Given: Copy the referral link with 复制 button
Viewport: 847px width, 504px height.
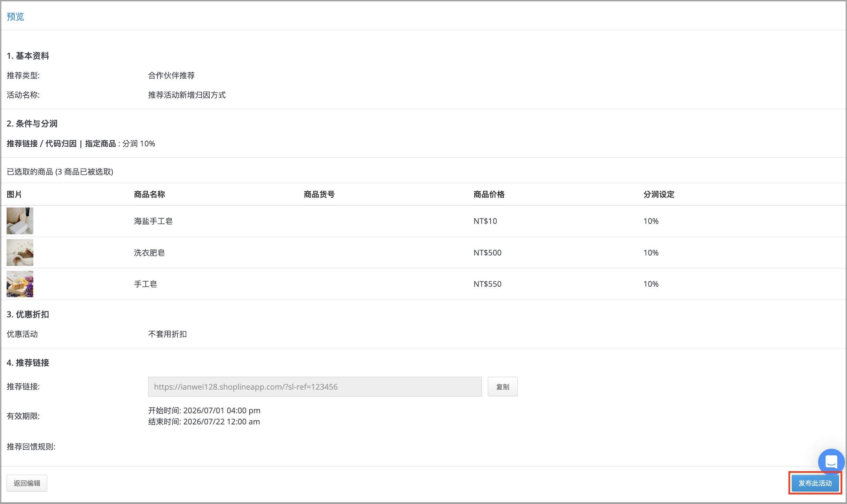Looking at the screenshot, I should (502, 387).
